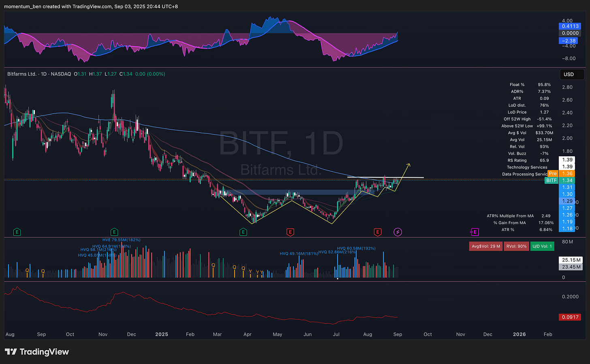Click the RS Rating 65.9 row
Screen dimensions: 590x364
528,160
